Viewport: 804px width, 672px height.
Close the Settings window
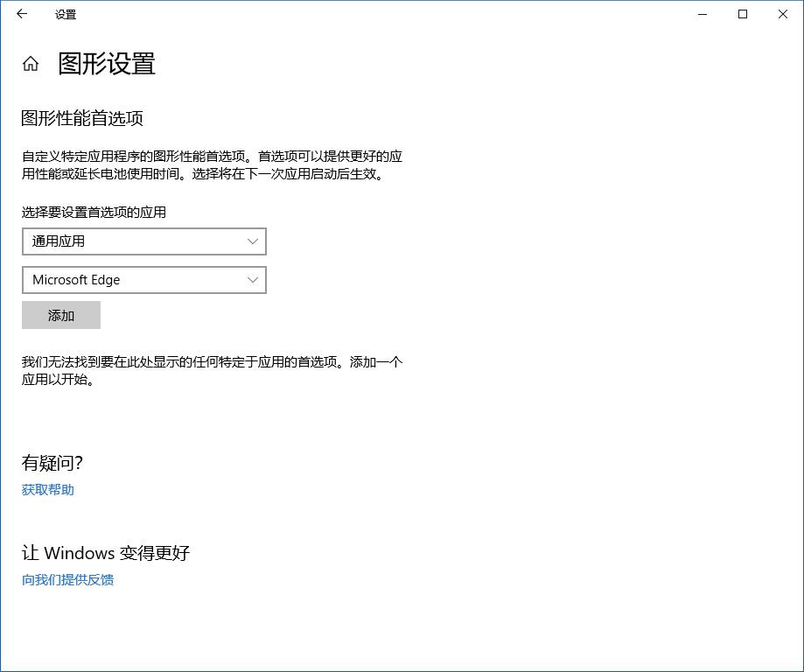point(782,14)
